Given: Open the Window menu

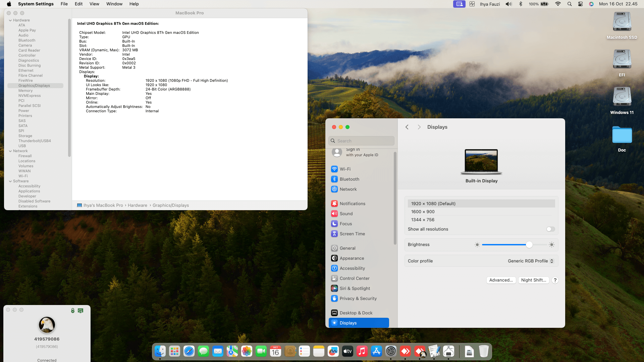Looking at the screenshot, I should click(x=114, y=4).
